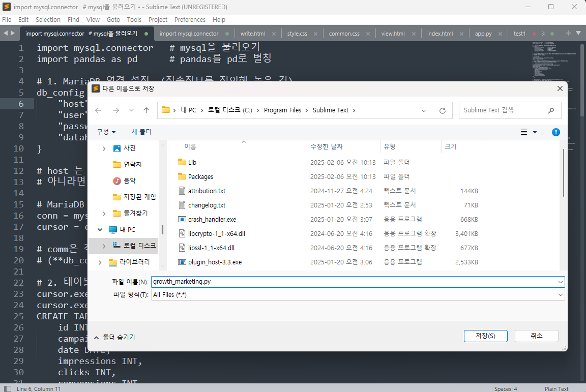
Task: Open the Selection menu in Sublime Text
Action: [x=48, y=19]
